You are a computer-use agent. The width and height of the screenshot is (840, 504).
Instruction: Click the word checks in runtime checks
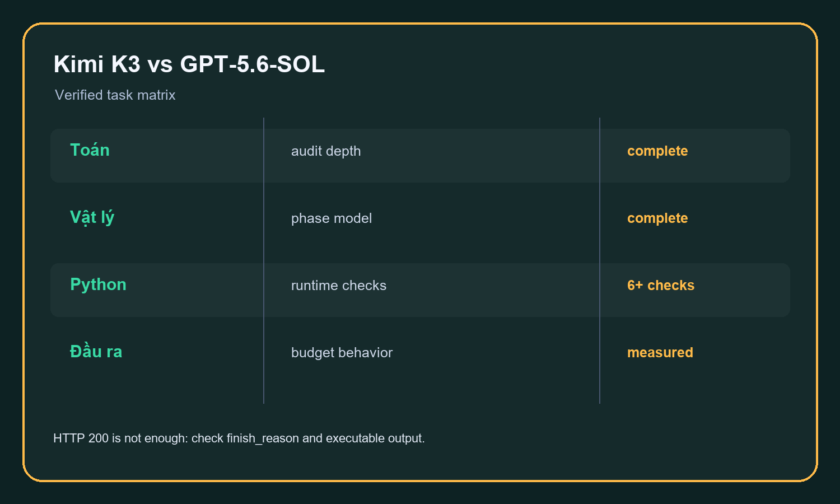click(x=364, y=286)
